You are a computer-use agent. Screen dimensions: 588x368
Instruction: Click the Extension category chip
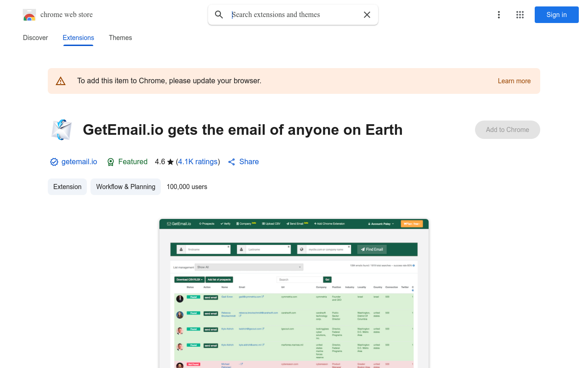click(67, 187)
